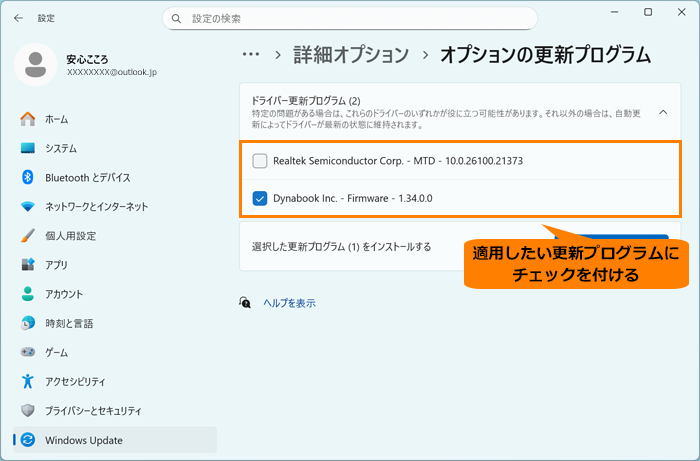The width and height of the screenshot is (700, 461).
Task: Focus the 設定の検索 search field
Action: (x=350, y=19)
